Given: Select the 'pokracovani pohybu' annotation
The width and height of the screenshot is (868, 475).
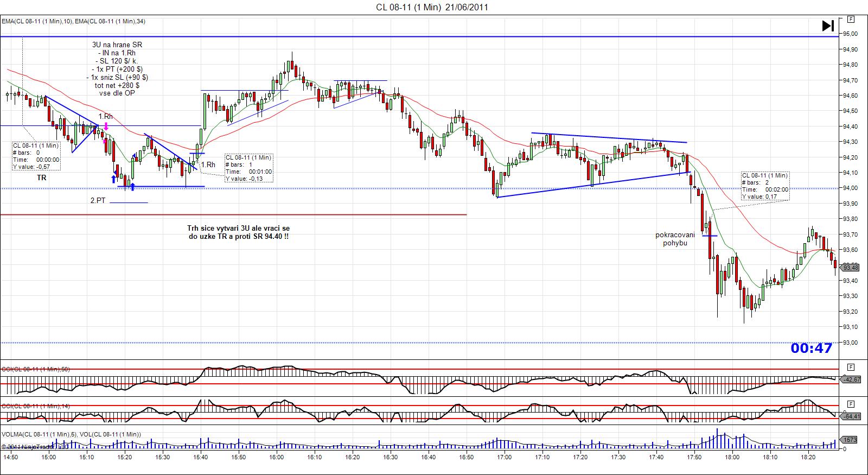Looking at the screenshot, I should [675, 239].
